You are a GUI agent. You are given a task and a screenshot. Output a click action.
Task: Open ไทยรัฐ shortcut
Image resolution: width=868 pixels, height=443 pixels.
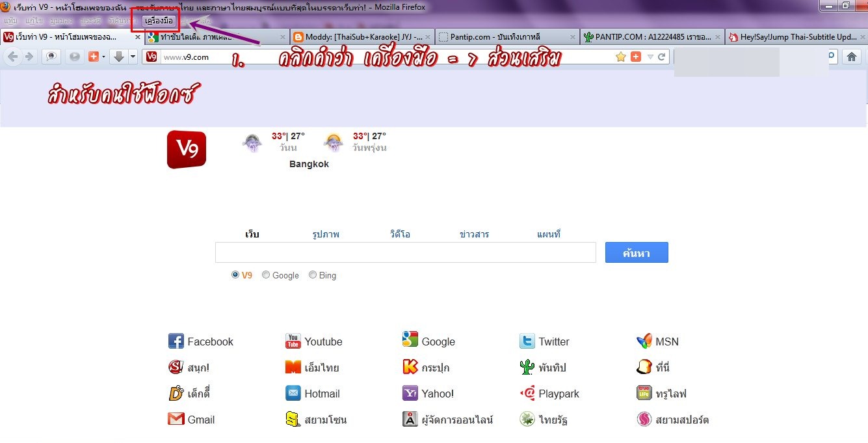[543, 420]
